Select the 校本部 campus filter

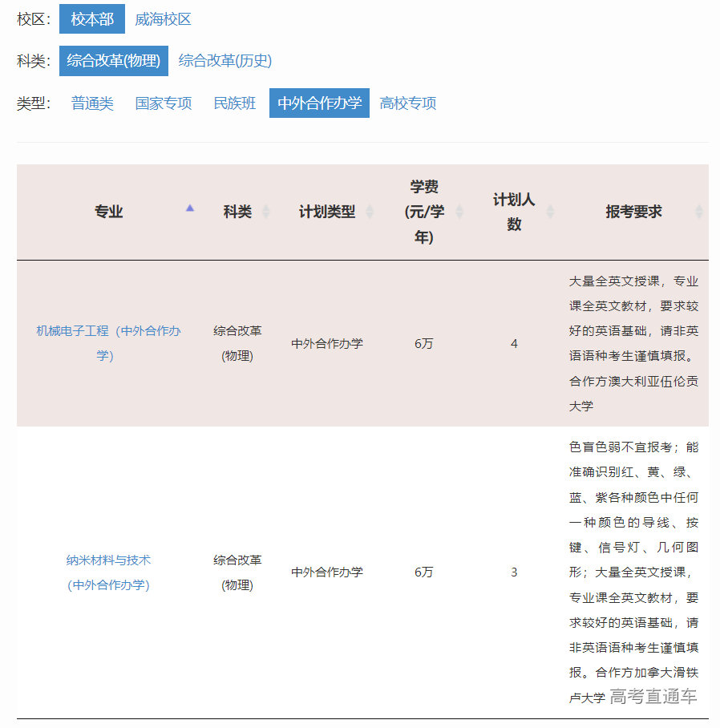[91, 18]
